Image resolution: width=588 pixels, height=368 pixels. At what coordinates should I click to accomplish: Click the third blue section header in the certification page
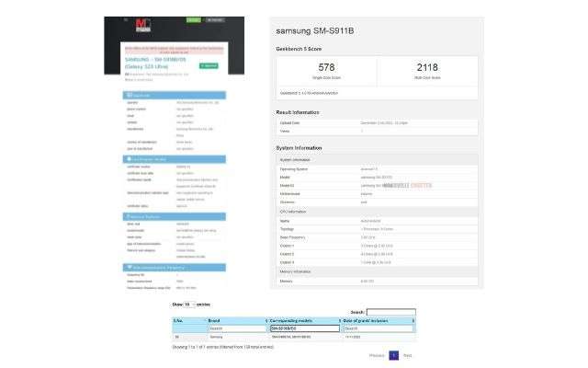point(175,217)
